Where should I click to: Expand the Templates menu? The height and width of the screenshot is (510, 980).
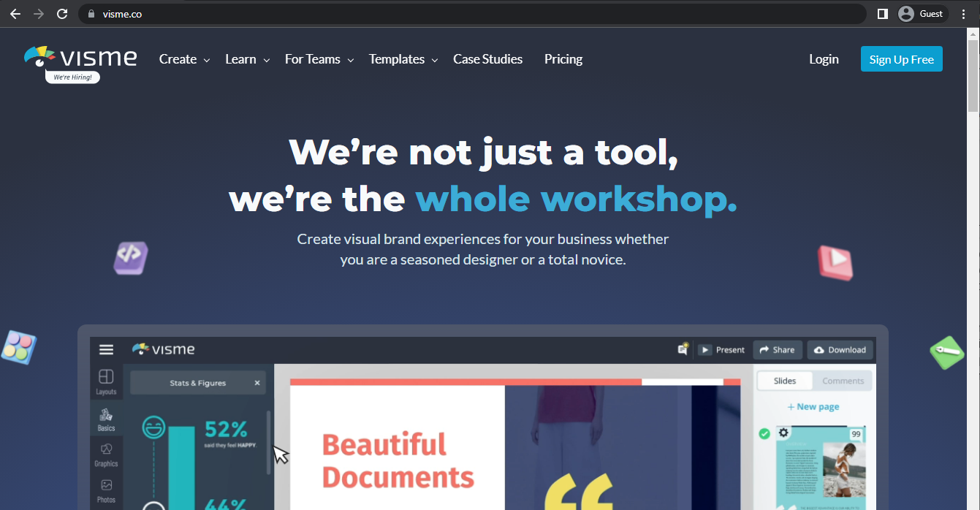point(403,59)
